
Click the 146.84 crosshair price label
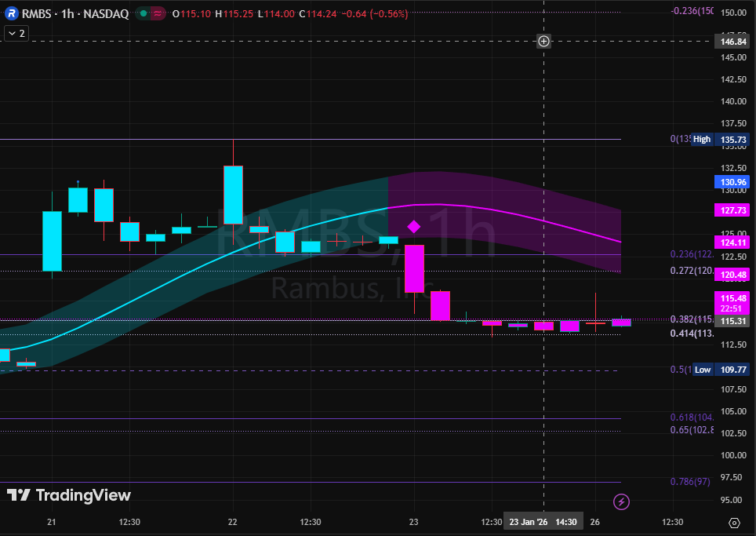[x=732, y=42]
